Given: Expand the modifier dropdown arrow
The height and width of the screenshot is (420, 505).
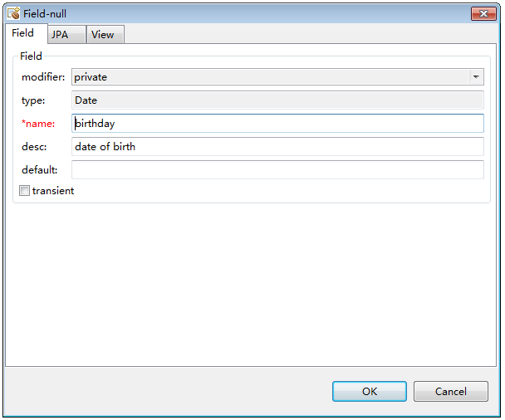Looking at the screenshot, I should [x=476, y=77].
